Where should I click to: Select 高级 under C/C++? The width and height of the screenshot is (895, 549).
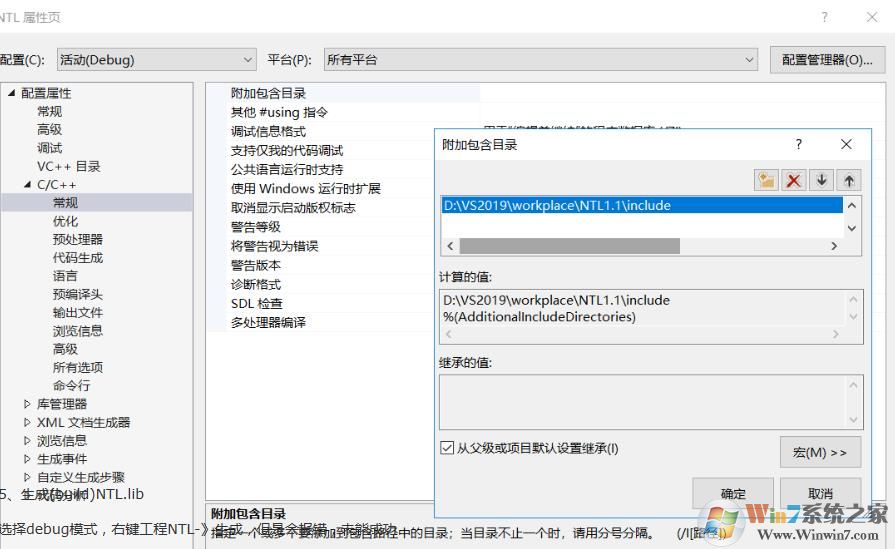tap(65, 349)
